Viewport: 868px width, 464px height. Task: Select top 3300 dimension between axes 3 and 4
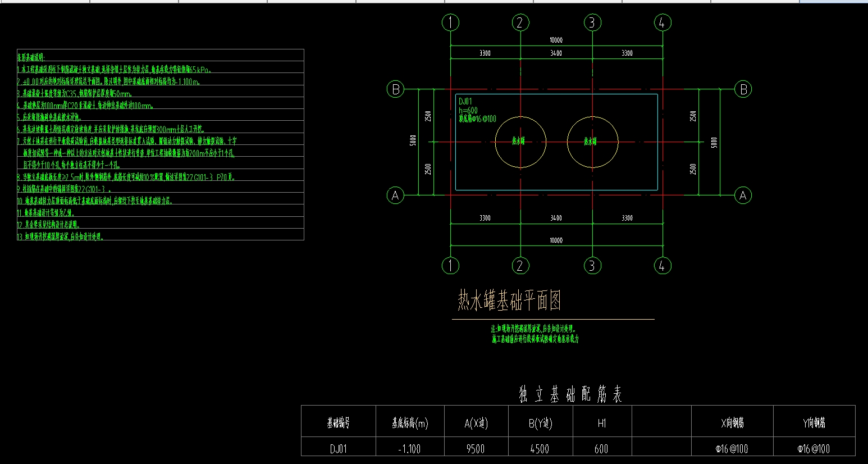click(627, 53)
